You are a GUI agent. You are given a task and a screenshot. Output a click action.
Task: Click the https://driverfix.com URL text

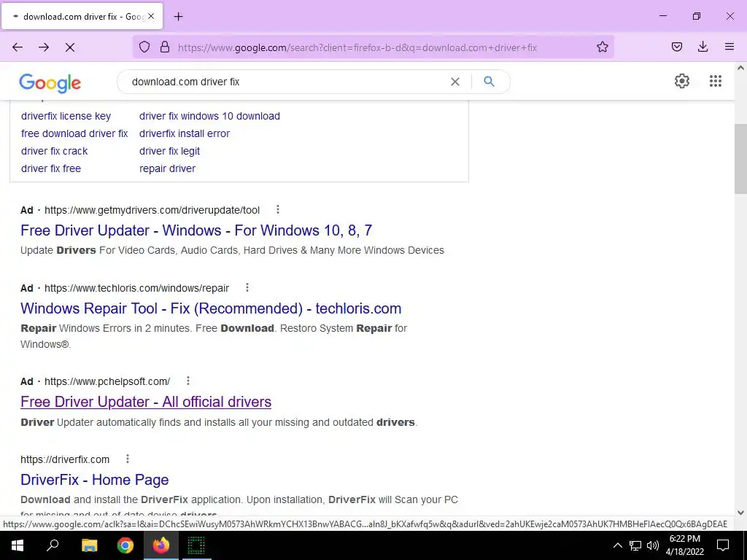click(65, 459)
